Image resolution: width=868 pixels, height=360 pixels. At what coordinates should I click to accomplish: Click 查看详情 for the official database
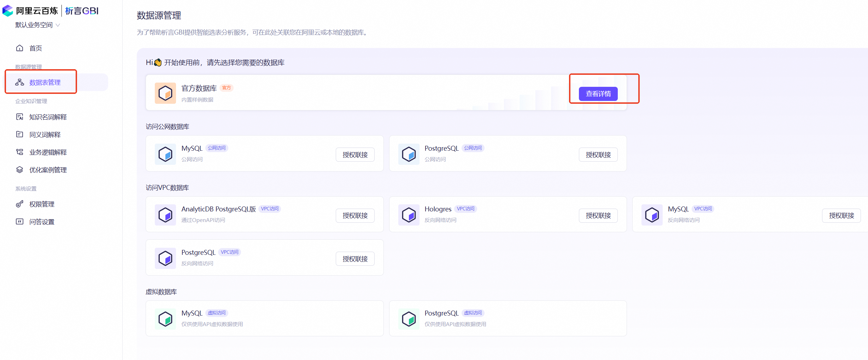point(598,94)
